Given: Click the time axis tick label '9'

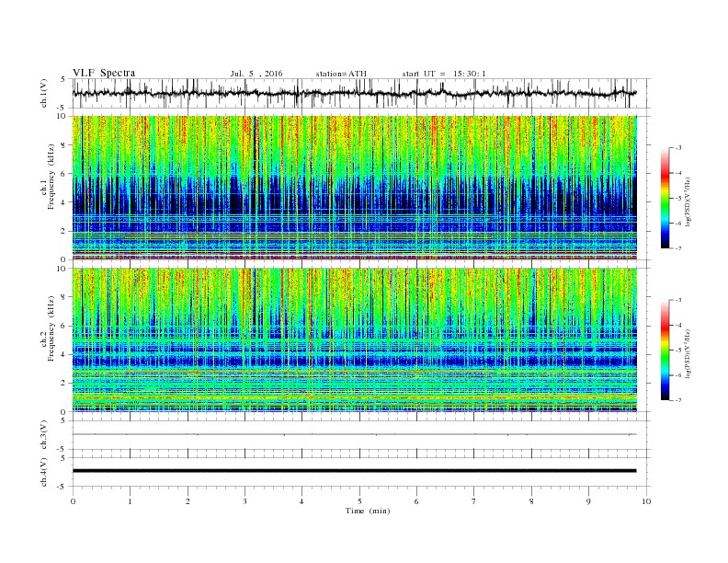Looking at the screenshot, I should pyautogui.click(x=588, y=501).
